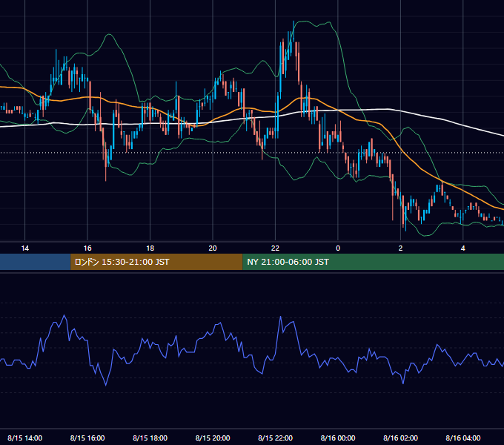The image size is (504, 445).
Task: Click the 2 hour label on price chart axis
Action: 400,248
